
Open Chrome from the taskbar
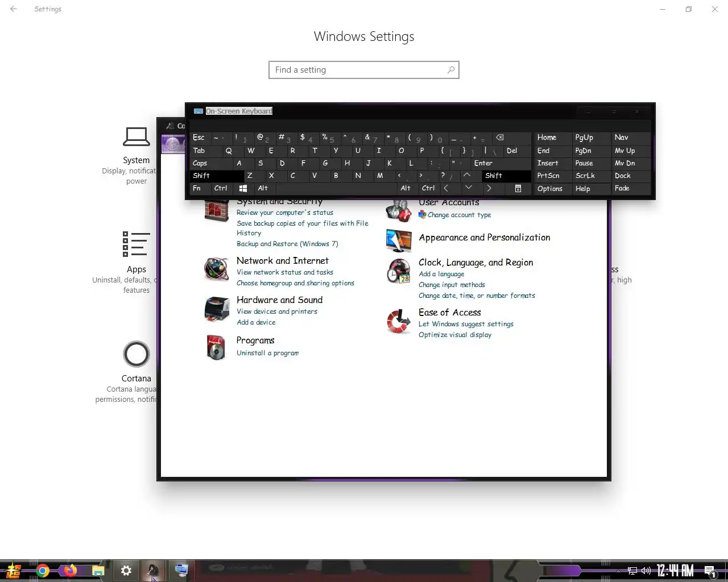point(43,571)
